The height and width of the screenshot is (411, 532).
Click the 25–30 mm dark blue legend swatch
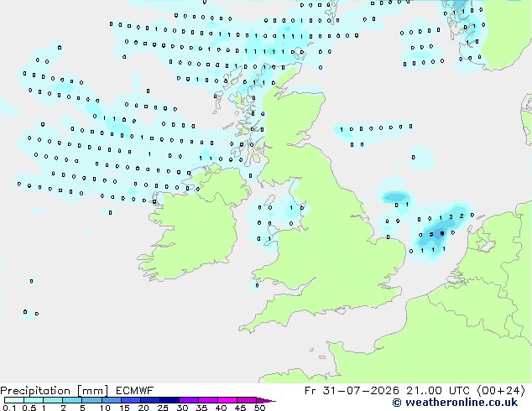(x=169, y=400)
